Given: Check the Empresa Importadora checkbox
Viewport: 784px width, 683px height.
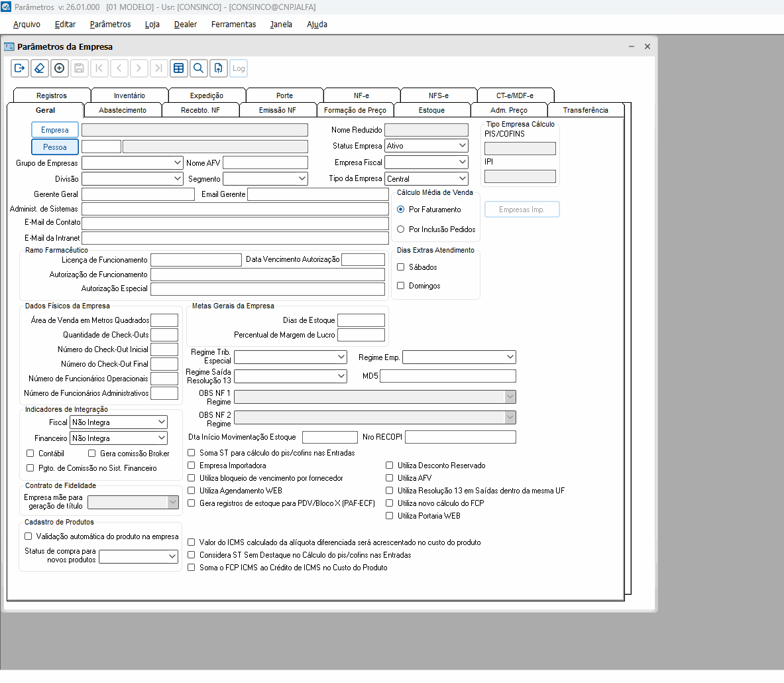Looking at the screenshot, I should tap(192, 466).
